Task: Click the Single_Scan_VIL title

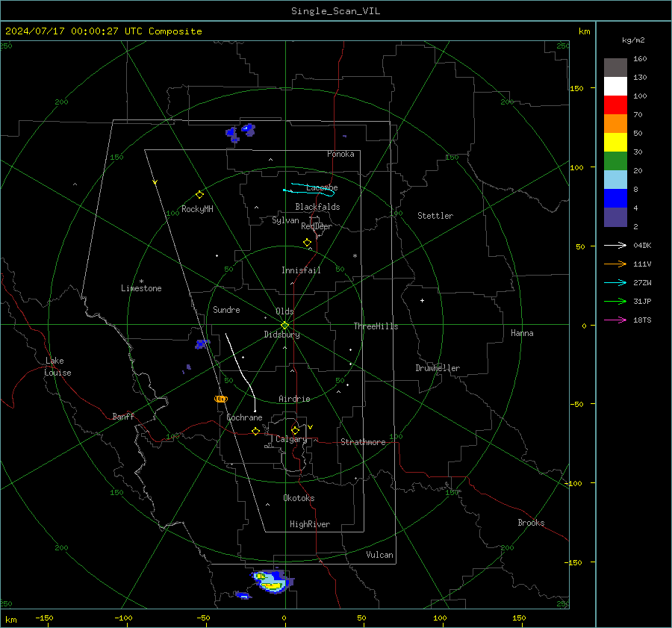Action: click(x=335, y=11)
